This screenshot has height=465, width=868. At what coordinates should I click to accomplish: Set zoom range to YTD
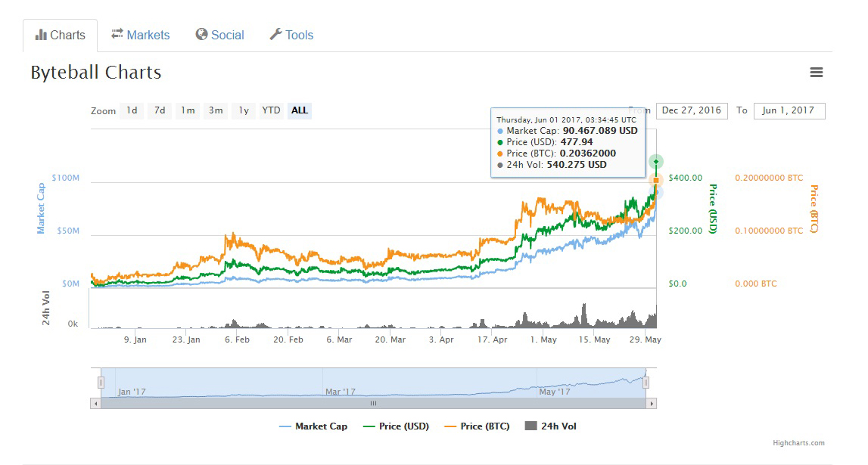click(271, 110)
